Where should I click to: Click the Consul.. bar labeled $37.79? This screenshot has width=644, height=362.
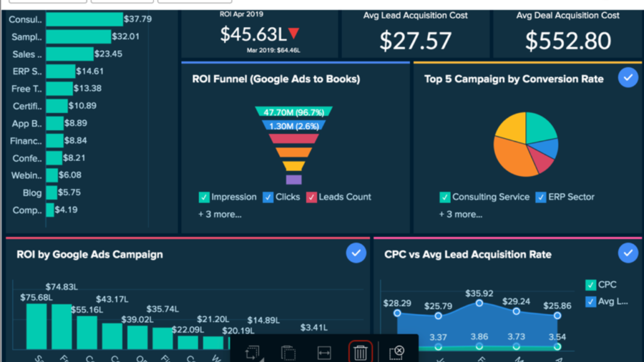pos(85,19)
